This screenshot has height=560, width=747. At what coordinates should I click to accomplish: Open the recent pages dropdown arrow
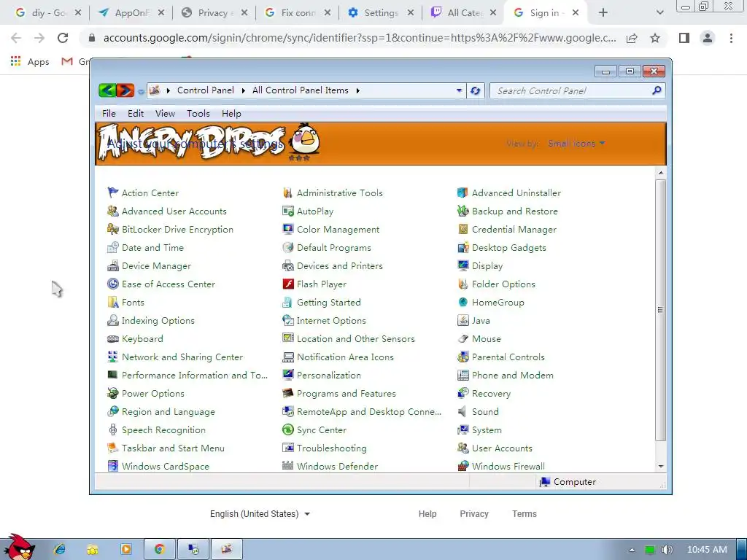pos(141,91)
